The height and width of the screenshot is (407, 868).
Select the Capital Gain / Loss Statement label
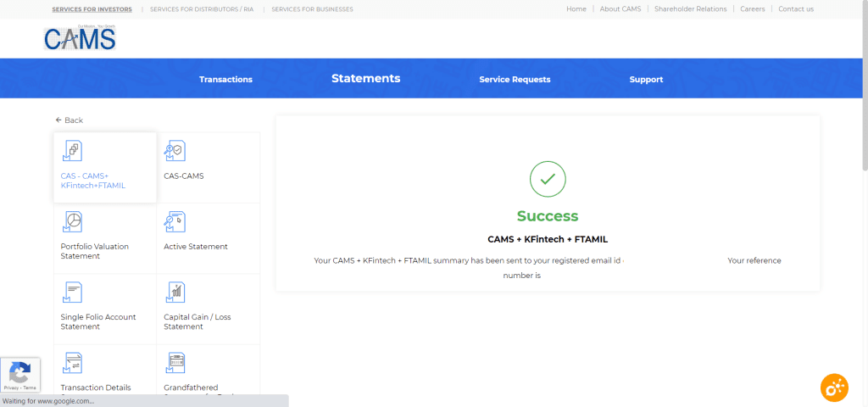[x=198, y=321]
